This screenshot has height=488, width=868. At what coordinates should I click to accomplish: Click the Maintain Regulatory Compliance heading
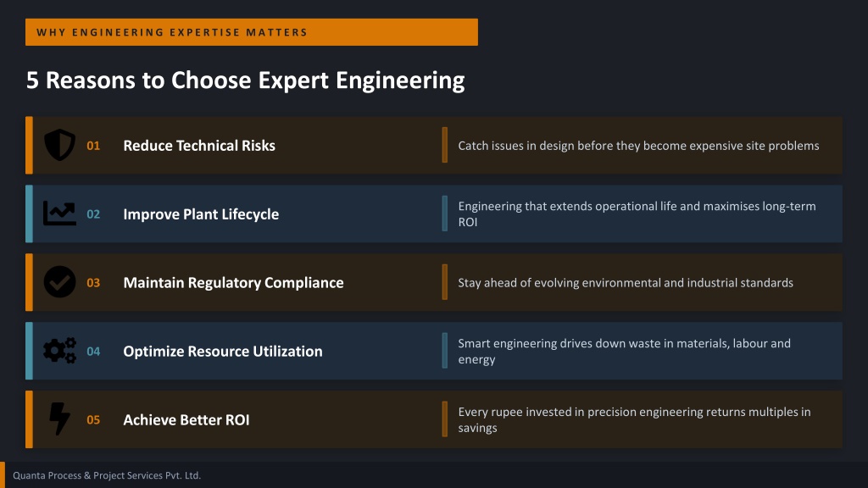(x=233, y=283)
